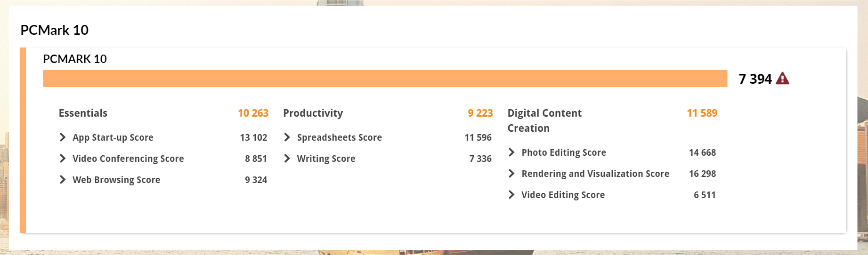Click the Productivity score 9 223

[x=480, y=113]
